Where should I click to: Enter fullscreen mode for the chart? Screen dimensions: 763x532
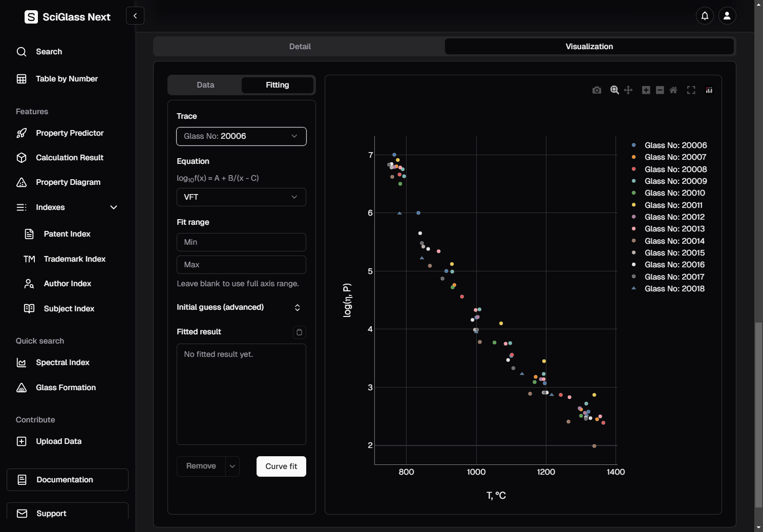[x=691, y=90]
